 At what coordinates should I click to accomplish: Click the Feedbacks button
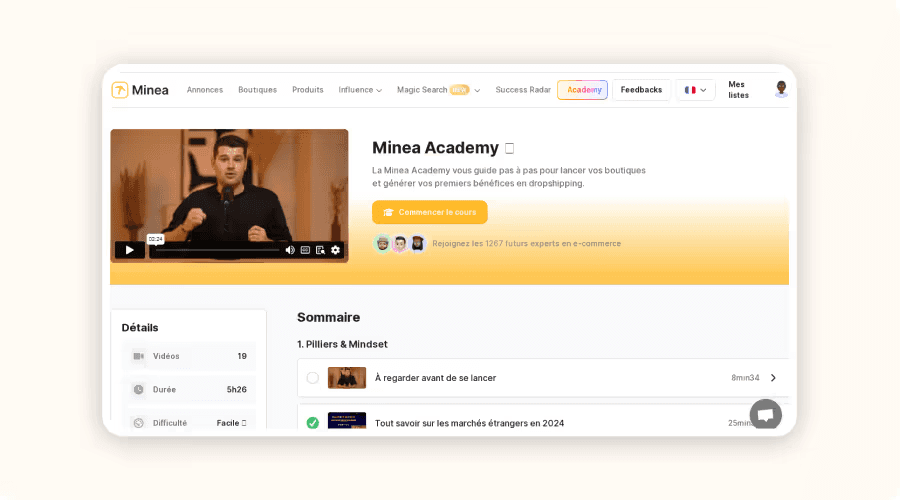[x=641, y=90]
